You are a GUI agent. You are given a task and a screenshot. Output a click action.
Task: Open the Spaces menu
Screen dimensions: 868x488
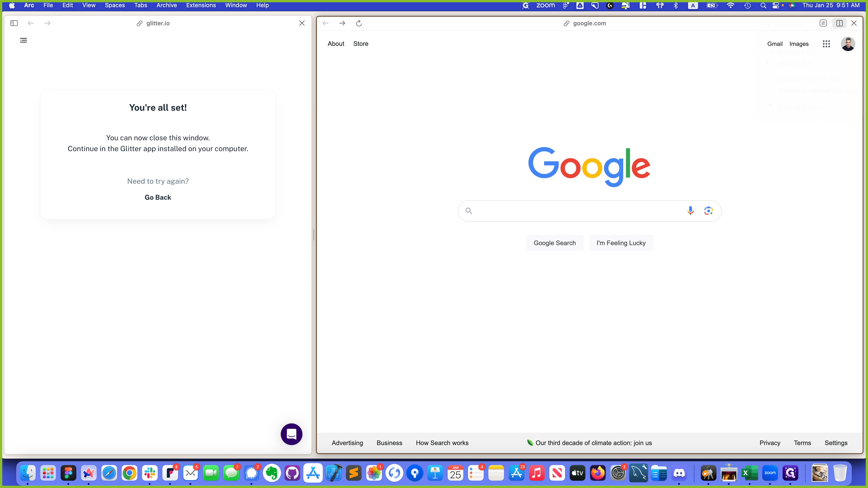tap(115, 5)
